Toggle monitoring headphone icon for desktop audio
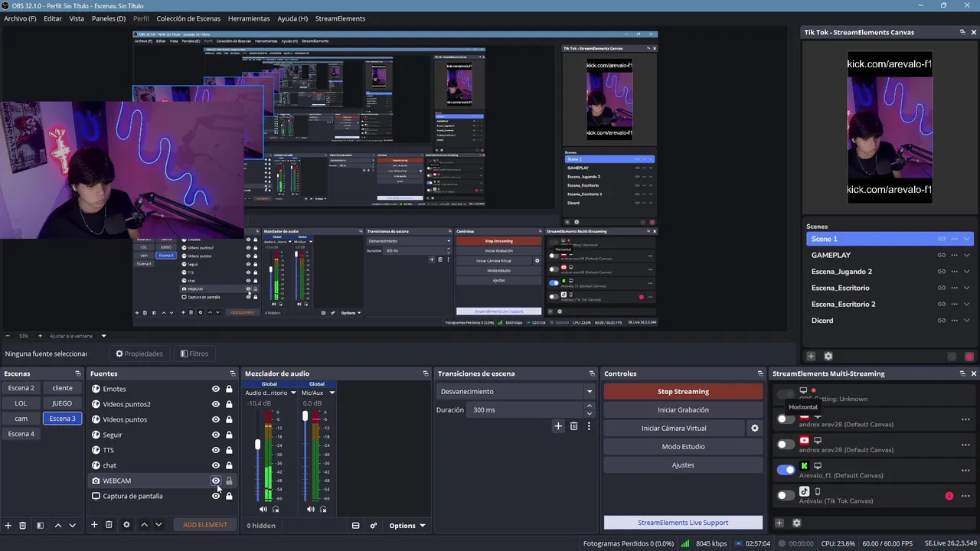 (276, 509)
